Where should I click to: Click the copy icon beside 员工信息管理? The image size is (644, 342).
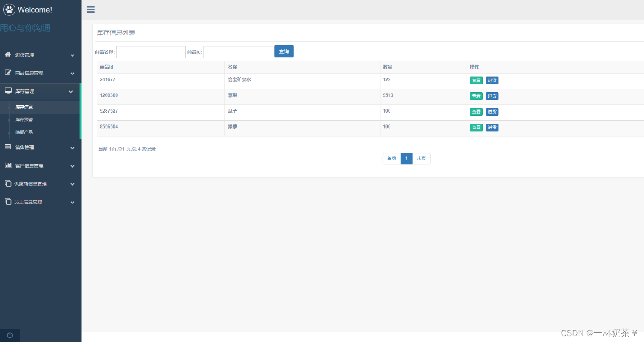[8, 202]
